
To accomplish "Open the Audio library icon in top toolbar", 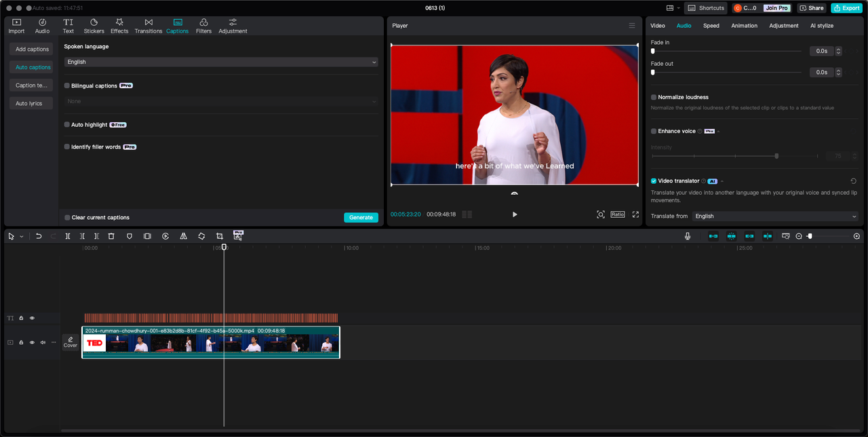I will click(42, 26).
